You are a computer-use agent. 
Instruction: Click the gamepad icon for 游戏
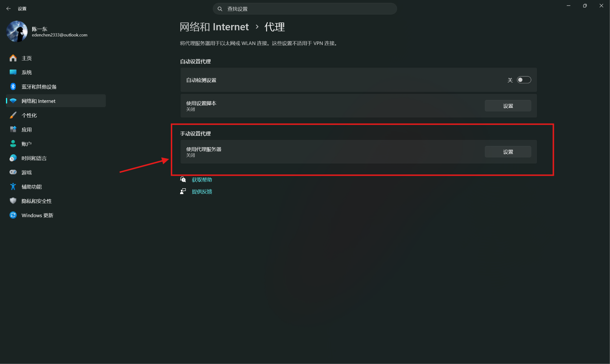point(13,172)
